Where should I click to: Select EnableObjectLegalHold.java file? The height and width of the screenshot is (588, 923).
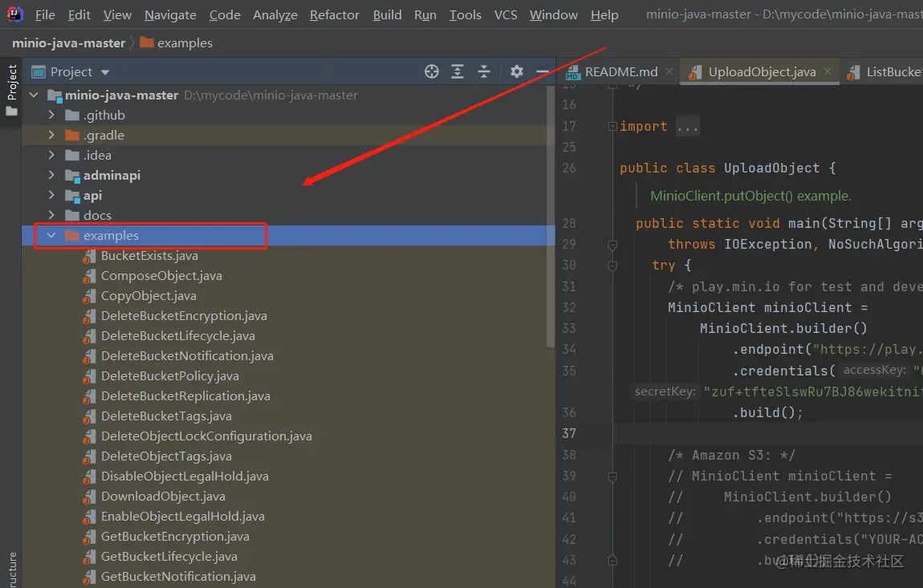pyautogui.click(x=182, y=517)
